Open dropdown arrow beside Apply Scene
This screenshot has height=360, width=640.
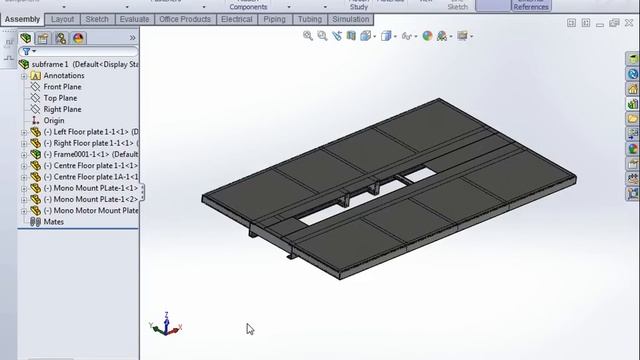pyautogui.click(x=451, y=37)
